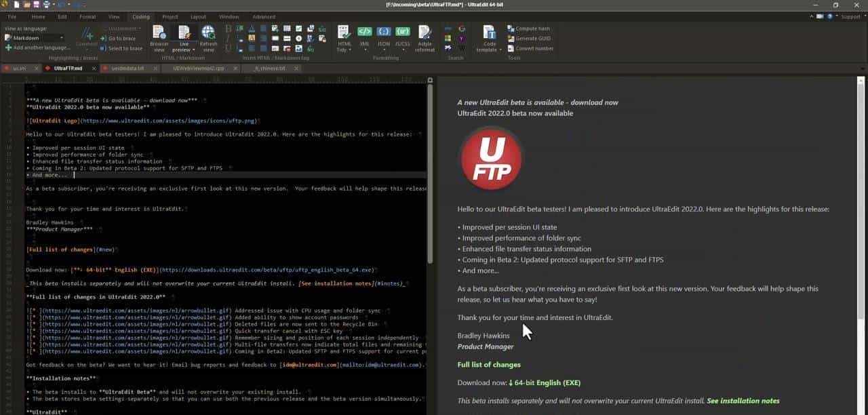Toggle italic in the Markdown tag group
Viewport: 868px width, 415px height.
(x=228, y=38)
